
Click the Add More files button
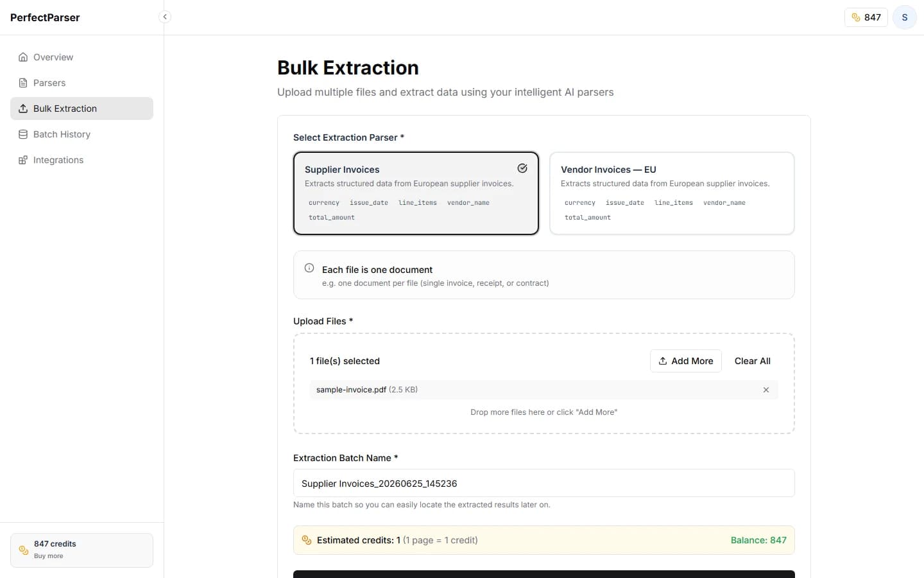pyautogui.click(x=686, y=361)
